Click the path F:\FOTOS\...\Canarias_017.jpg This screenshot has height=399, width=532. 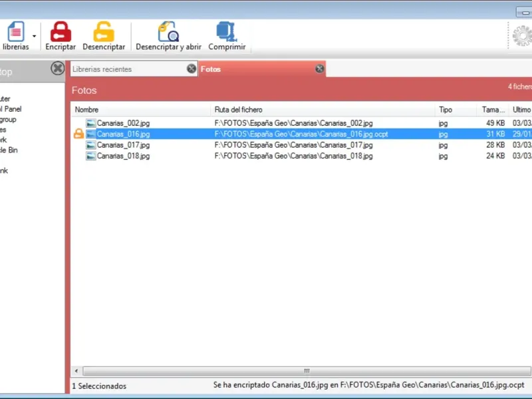(x=293, y=145)
